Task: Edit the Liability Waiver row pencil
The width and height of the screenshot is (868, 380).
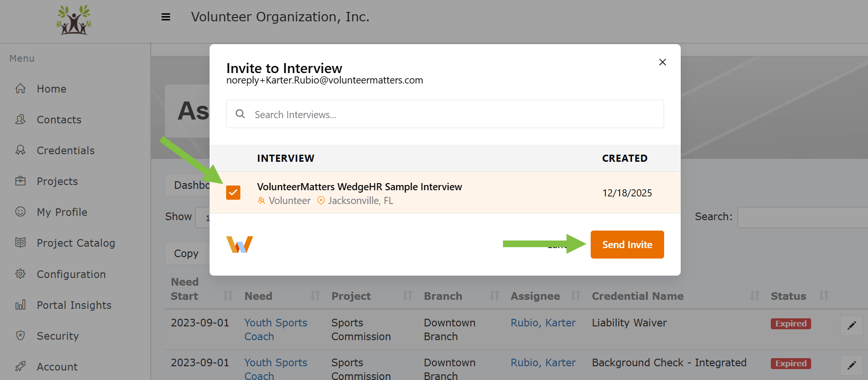Action: [851, 325]
